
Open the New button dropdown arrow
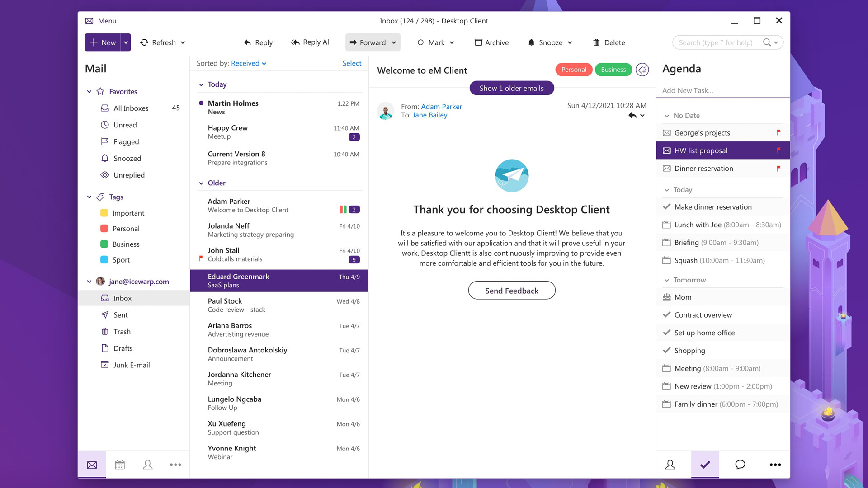(x=126, y=42)
